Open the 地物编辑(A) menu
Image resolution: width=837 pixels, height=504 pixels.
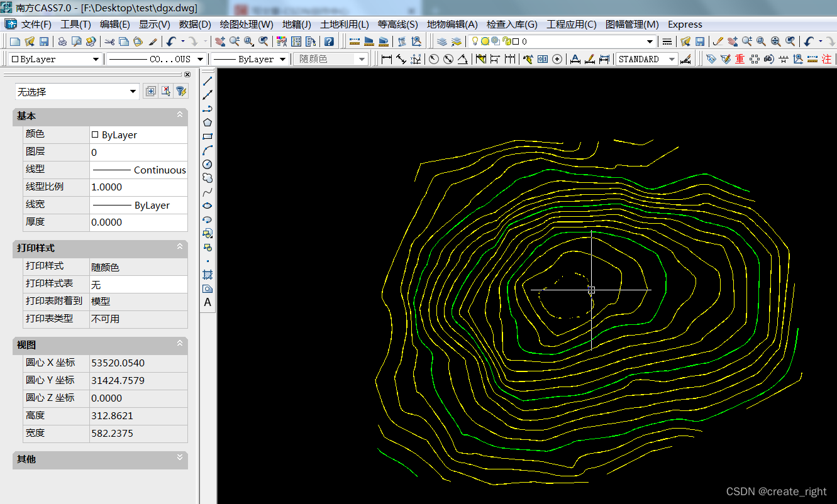click(452, 25)
